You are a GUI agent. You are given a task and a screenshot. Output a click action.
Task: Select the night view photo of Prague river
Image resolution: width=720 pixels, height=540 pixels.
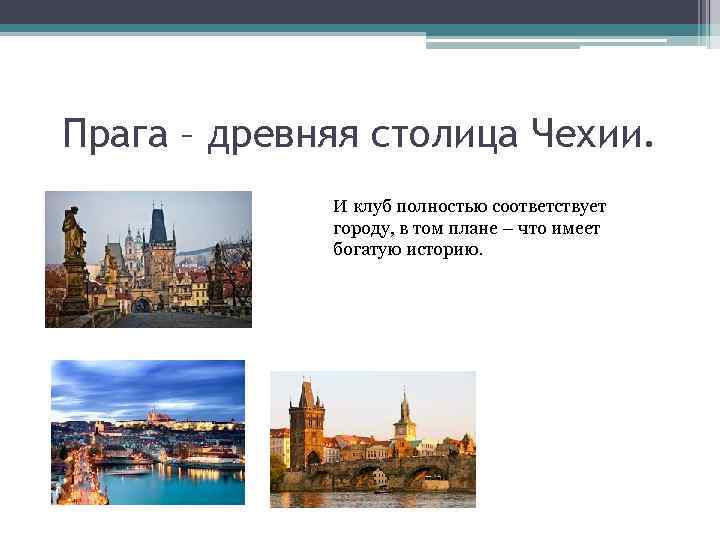(148, 432)
